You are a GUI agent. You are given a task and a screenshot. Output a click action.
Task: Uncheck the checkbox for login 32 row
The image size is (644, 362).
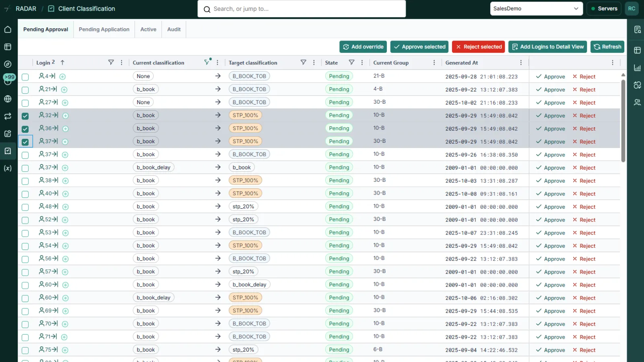pyautogui.click(x=25, y=116)
